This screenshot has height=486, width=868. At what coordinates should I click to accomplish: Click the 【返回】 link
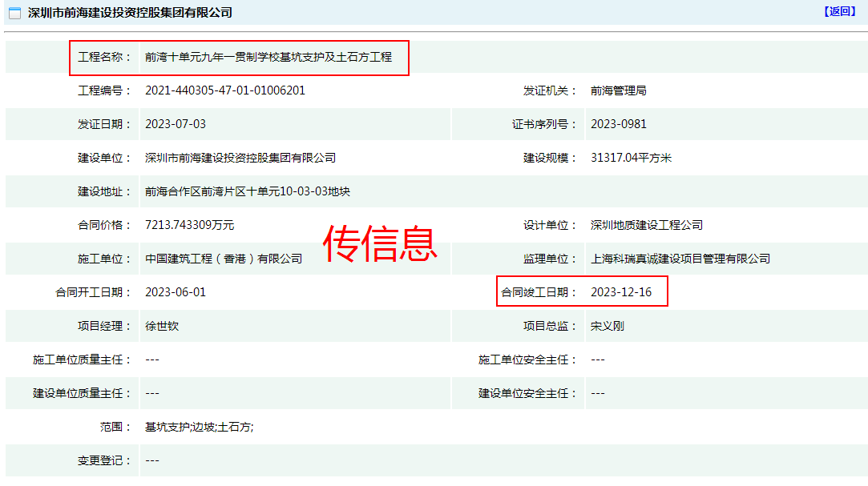(x=839, y=11)
